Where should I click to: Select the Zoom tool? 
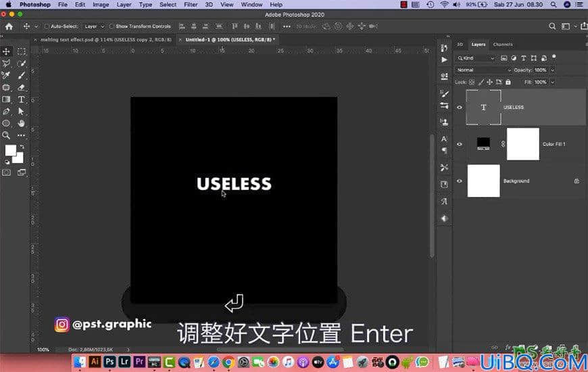(x=6, y=135)
